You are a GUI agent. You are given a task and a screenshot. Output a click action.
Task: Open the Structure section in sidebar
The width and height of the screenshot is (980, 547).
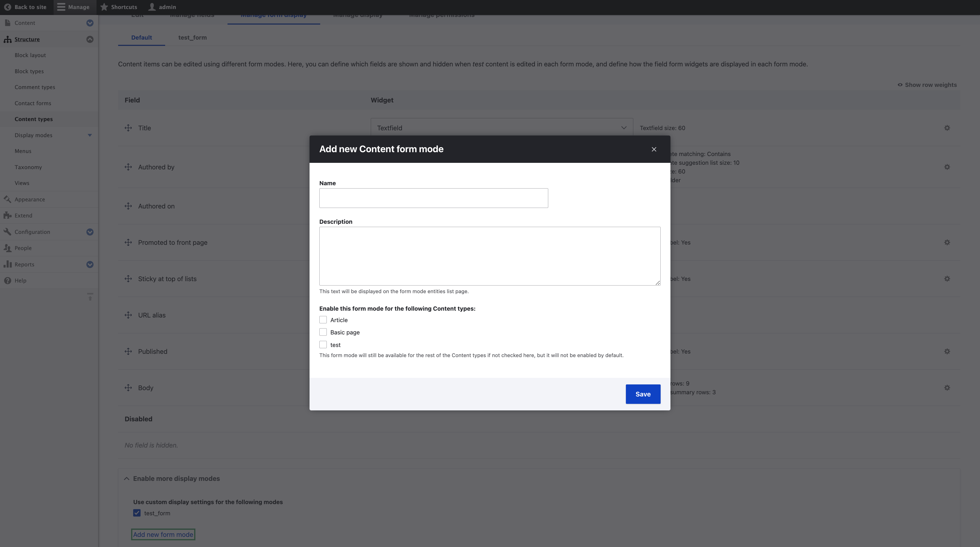tap(27, 39)
